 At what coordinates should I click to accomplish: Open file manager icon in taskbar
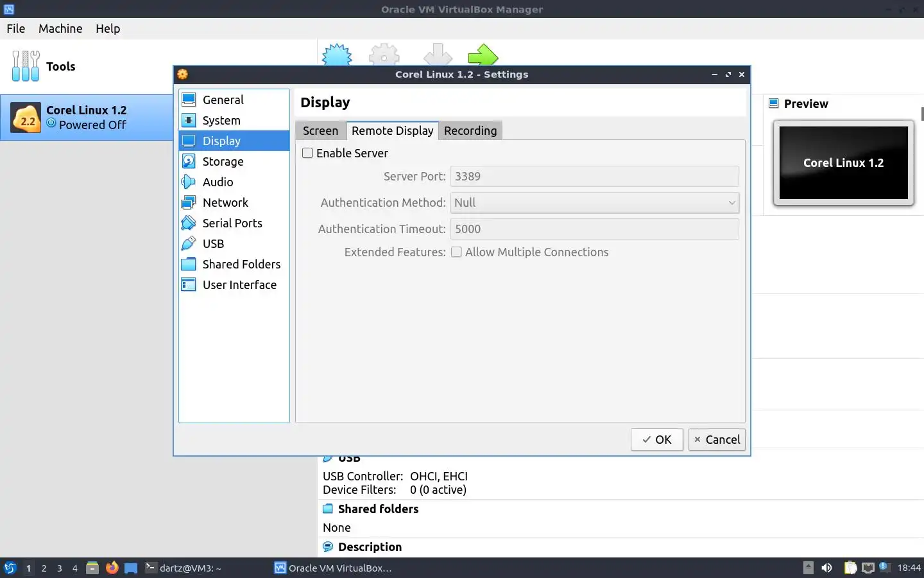92,568
